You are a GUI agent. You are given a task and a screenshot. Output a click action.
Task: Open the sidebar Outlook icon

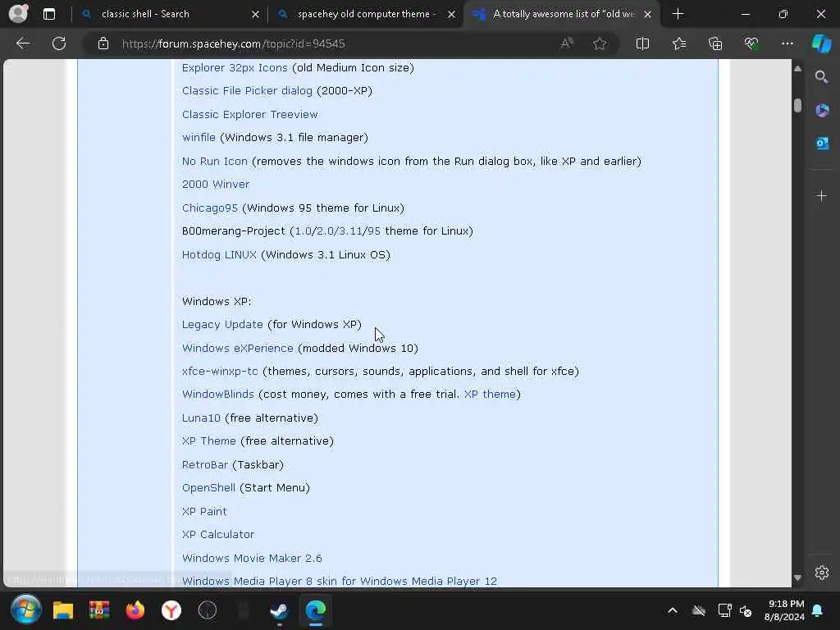[822, 144]
